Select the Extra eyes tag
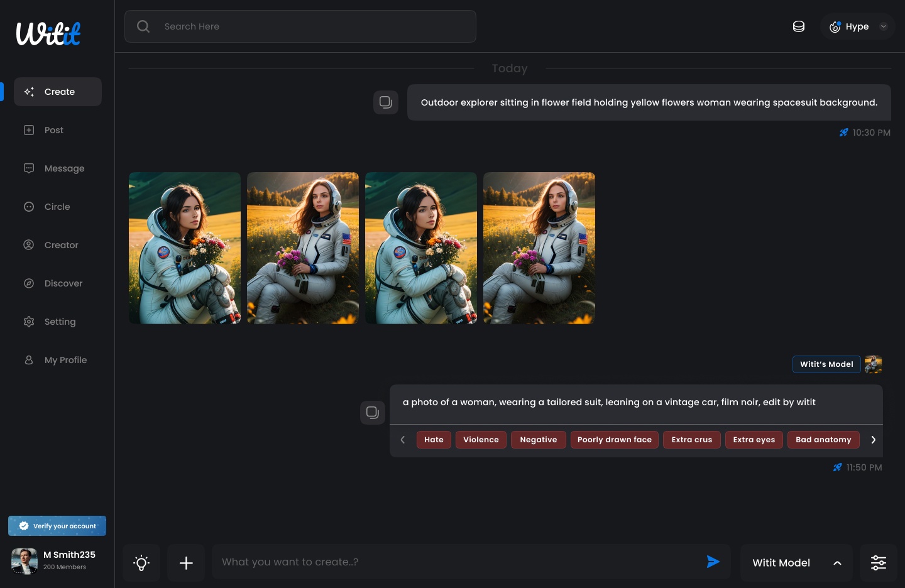 point(754,440)
